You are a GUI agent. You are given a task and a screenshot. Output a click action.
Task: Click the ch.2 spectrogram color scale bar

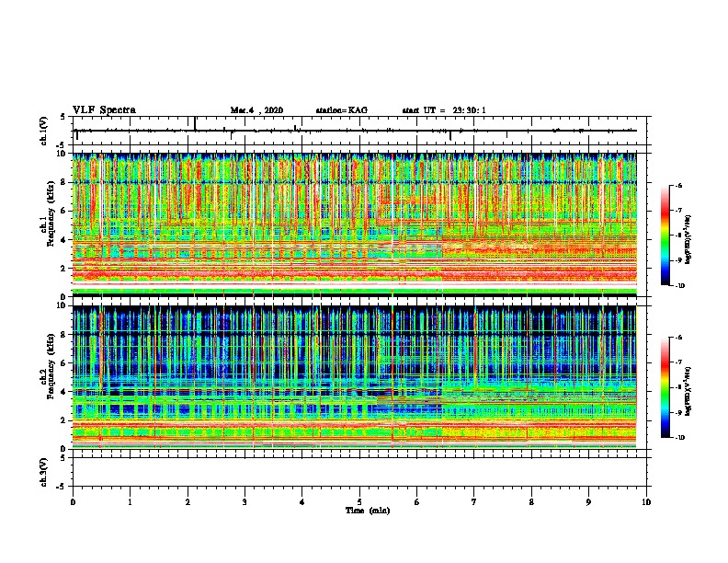click(x=665, y=387)
